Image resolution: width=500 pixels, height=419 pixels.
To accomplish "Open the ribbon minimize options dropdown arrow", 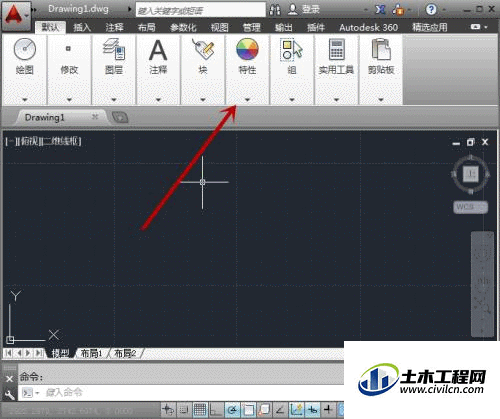I will (x=486, y=27).
